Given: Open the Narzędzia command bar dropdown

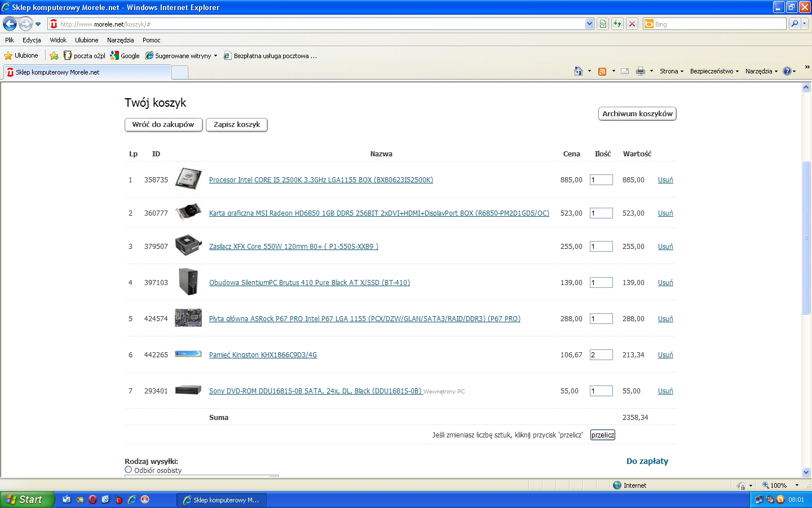Looking at the screenshot, I should pos(761,71).
